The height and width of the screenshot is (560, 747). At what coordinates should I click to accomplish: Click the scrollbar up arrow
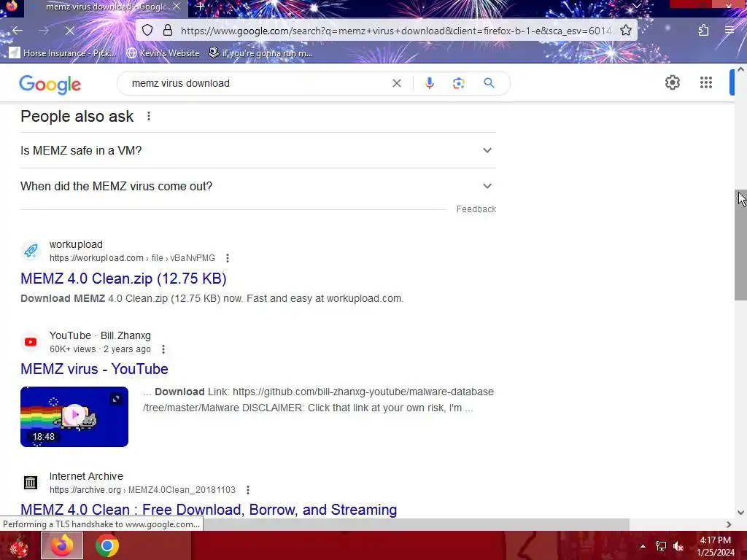pyautogui.click(x=740, y=69)
